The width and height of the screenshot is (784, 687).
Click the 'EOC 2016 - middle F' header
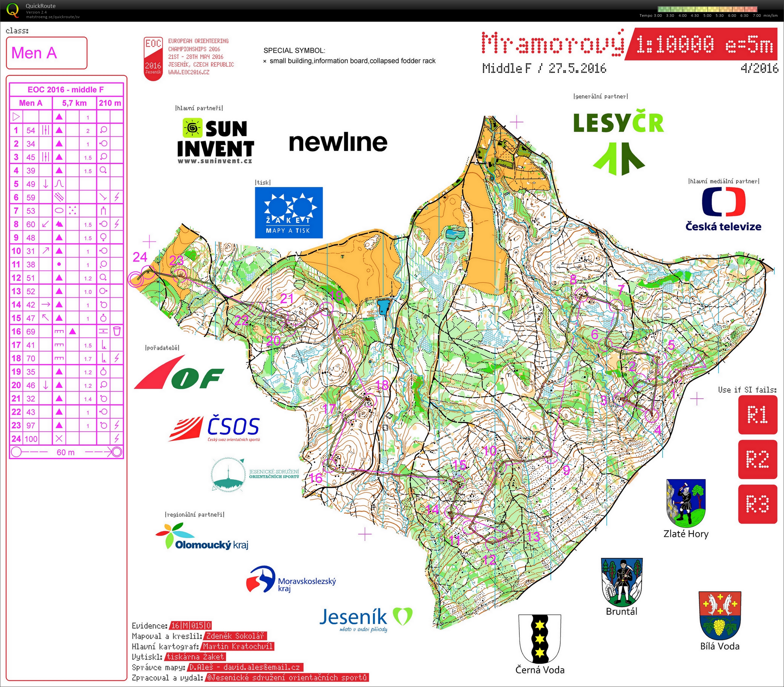[x=66, y=89]
